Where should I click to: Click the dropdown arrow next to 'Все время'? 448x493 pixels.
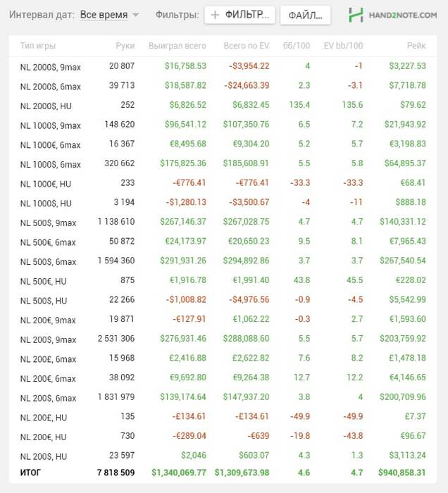click(x=135, y=15)
